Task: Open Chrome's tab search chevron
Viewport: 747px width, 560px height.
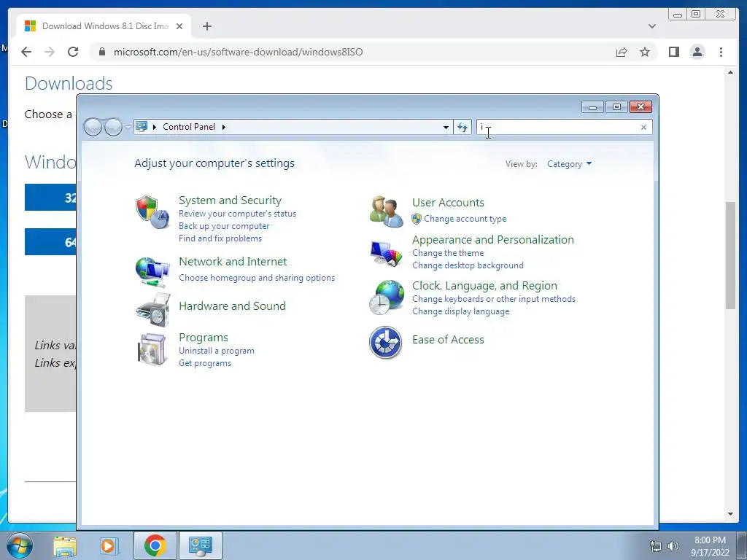Action: (651, 26)
